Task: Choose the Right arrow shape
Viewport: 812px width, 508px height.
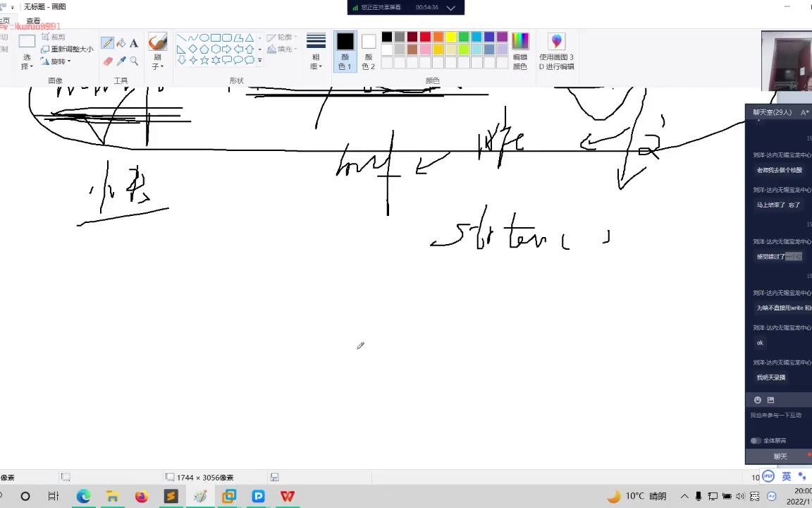Action: click(x=227, y=49)
